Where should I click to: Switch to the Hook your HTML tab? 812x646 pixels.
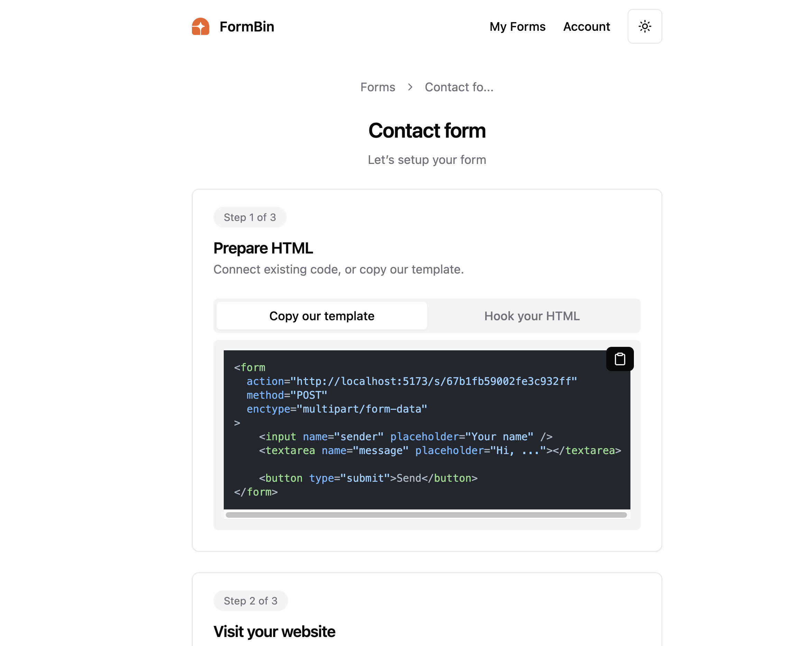pyautogui.click(x=532, y=316)
